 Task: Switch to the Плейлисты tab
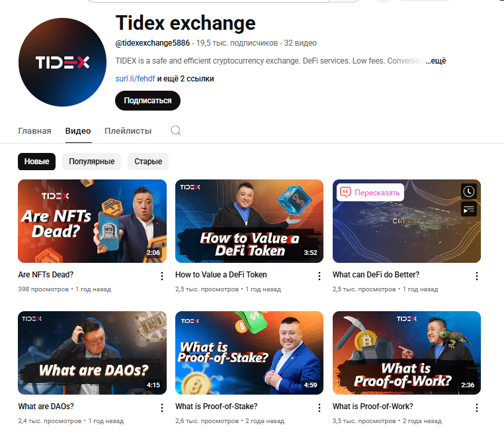tap(128, 131)
